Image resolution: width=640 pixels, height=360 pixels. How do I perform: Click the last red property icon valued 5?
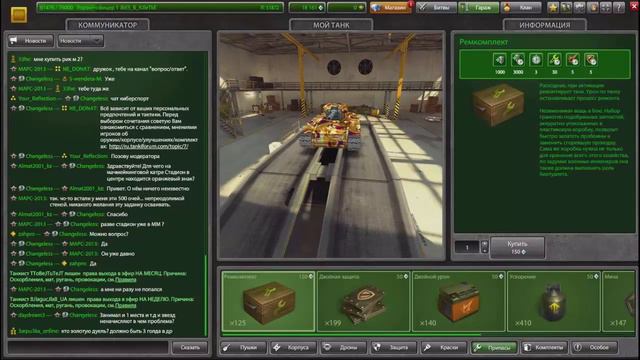click(591, 60)
